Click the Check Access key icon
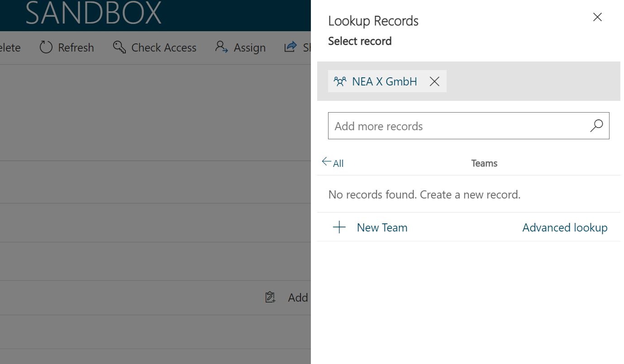 119,47
